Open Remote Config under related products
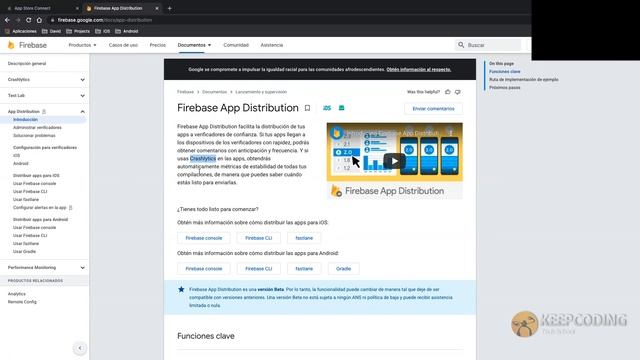640x360 pixels. tap(22, 302)
